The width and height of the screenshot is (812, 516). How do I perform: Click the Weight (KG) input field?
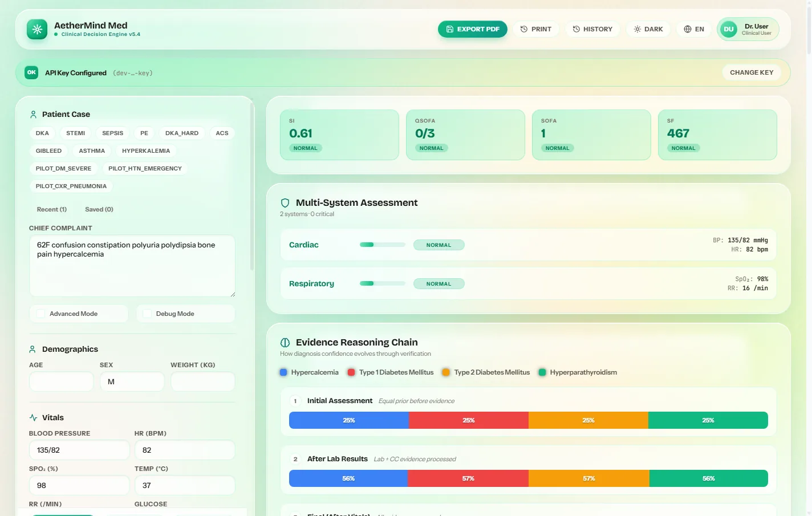click(203, 381)
